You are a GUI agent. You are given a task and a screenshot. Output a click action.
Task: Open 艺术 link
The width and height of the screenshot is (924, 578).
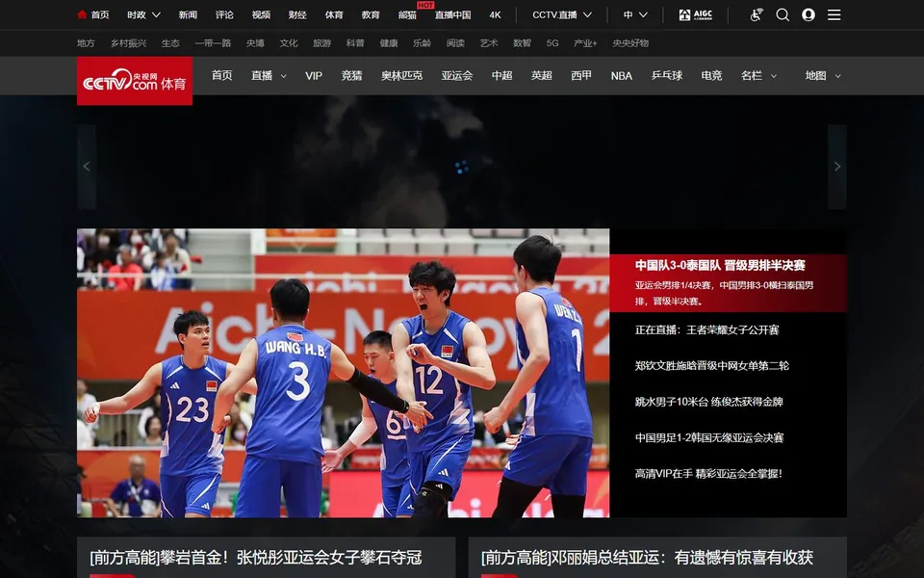click(489, 43)
